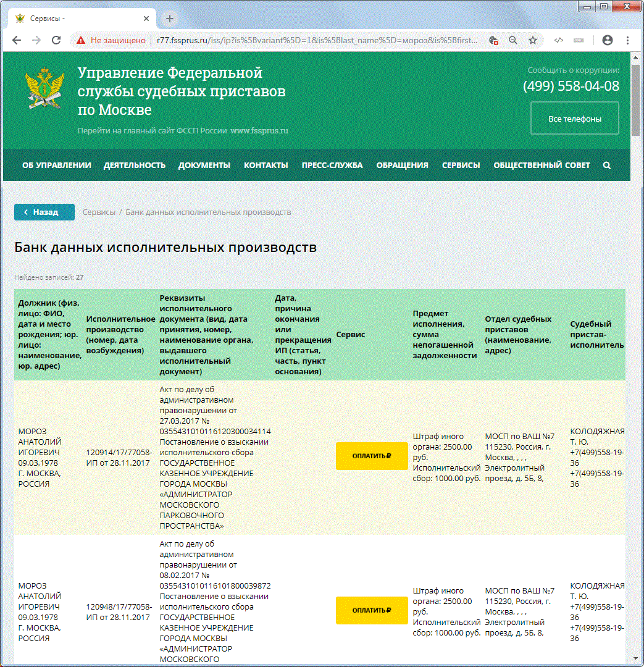Screen dimensions: 644x667
Task: Follow the www.fssprus.ru link
Action: click(x=259, y=130)
